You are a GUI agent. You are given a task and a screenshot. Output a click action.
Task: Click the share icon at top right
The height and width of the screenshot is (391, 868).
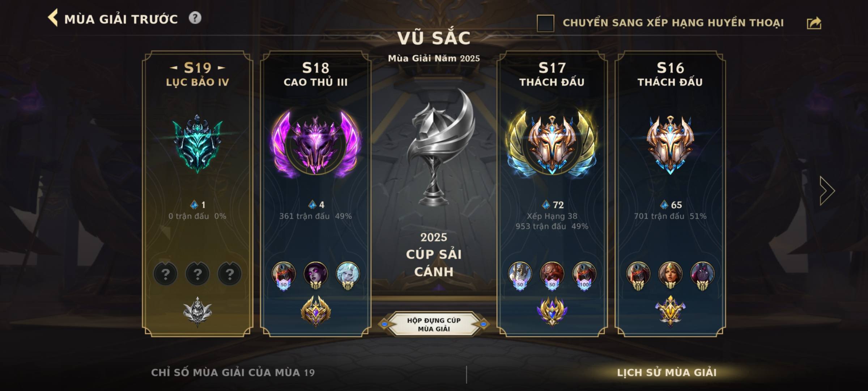pos(814,23)
